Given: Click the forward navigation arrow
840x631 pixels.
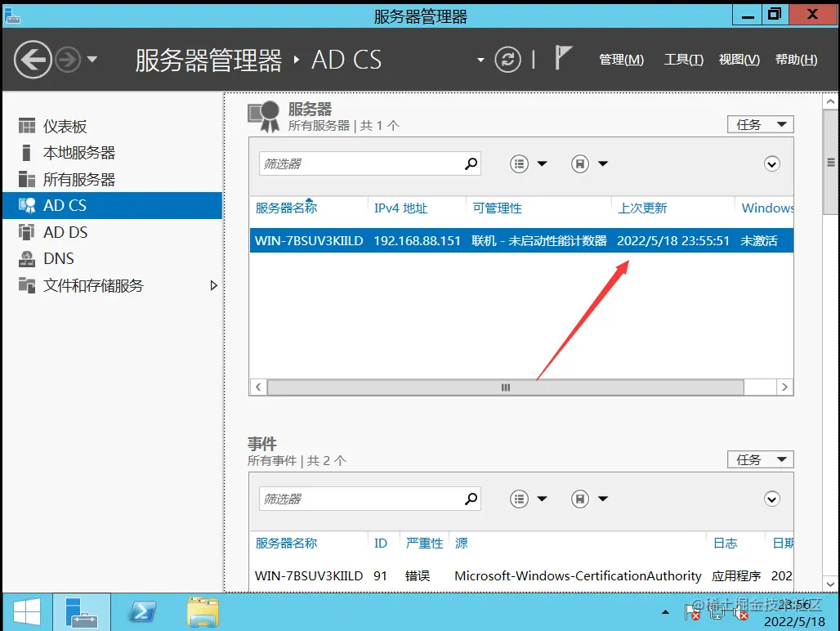Looking at the screenshot, I should tap(68, 60).
